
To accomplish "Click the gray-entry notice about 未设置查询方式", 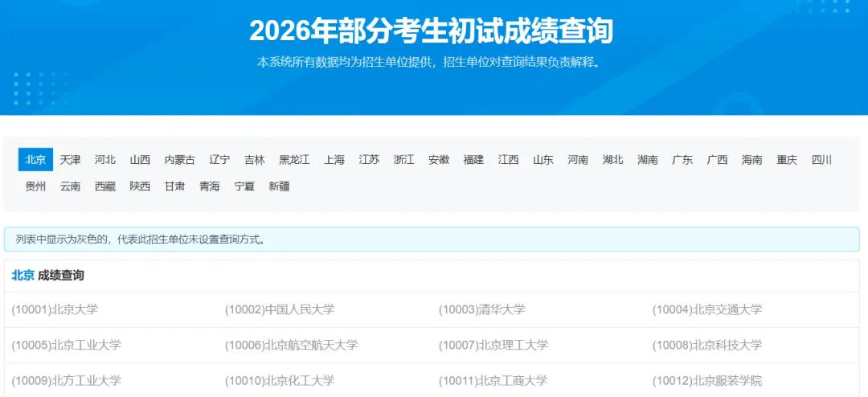I will (x=432, y=239).
